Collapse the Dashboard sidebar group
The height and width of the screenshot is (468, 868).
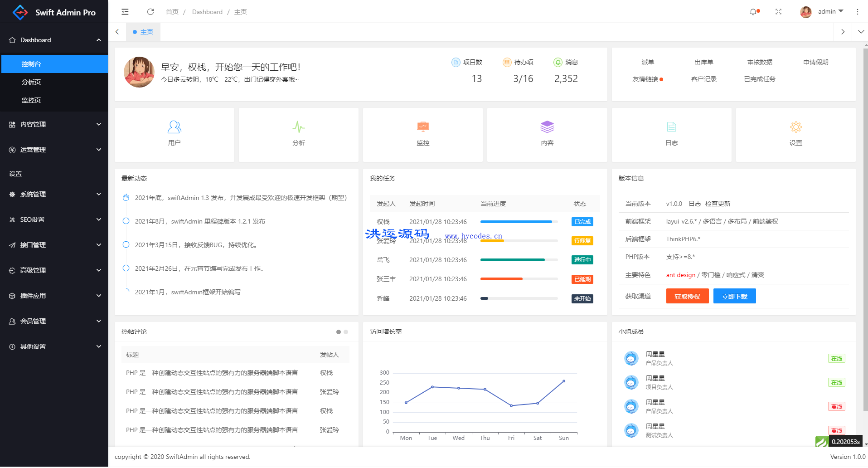coord(99,40)
